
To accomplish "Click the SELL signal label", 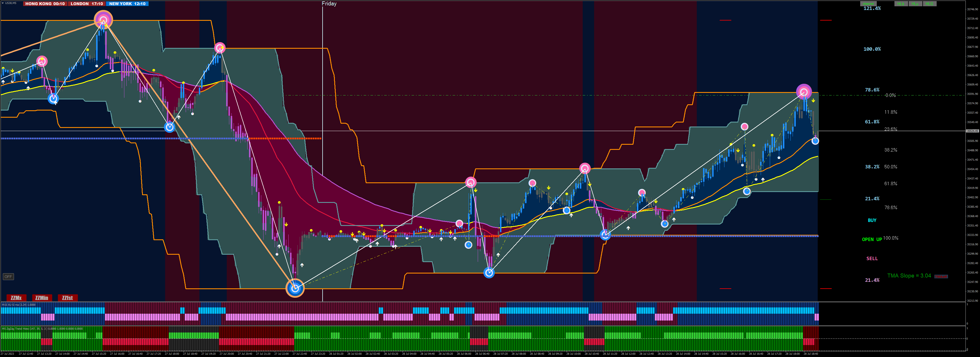I will (872, 258).
